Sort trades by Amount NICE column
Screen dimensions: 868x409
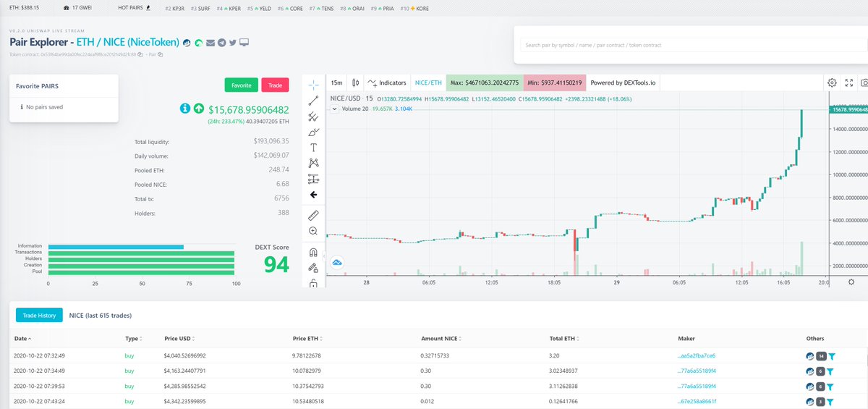[441, 338]
